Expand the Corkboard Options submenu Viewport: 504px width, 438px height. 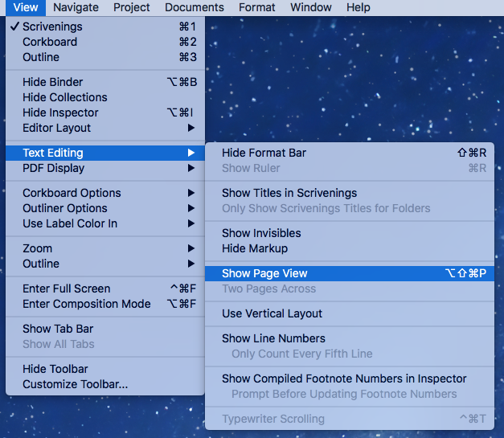tap(105, 193)
